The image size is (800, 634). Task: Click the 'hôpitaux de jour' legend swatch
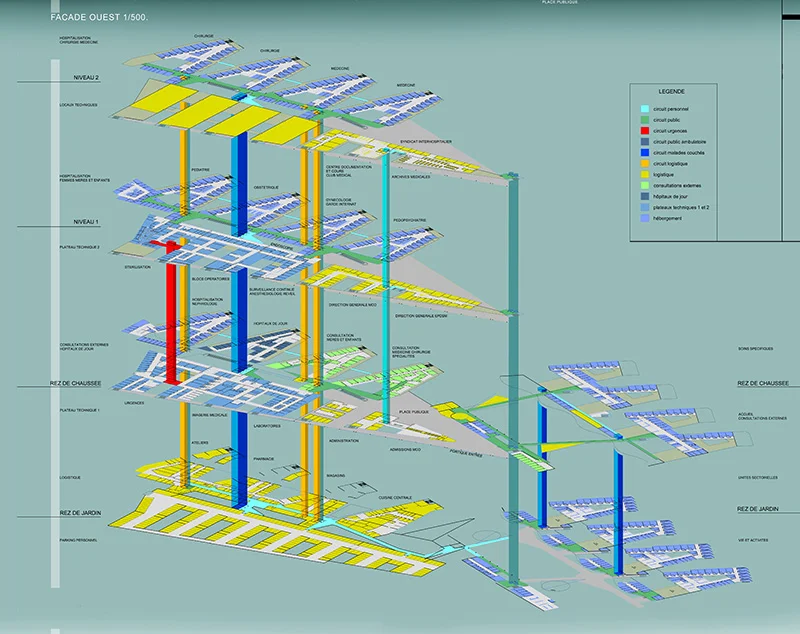point(645,196)
